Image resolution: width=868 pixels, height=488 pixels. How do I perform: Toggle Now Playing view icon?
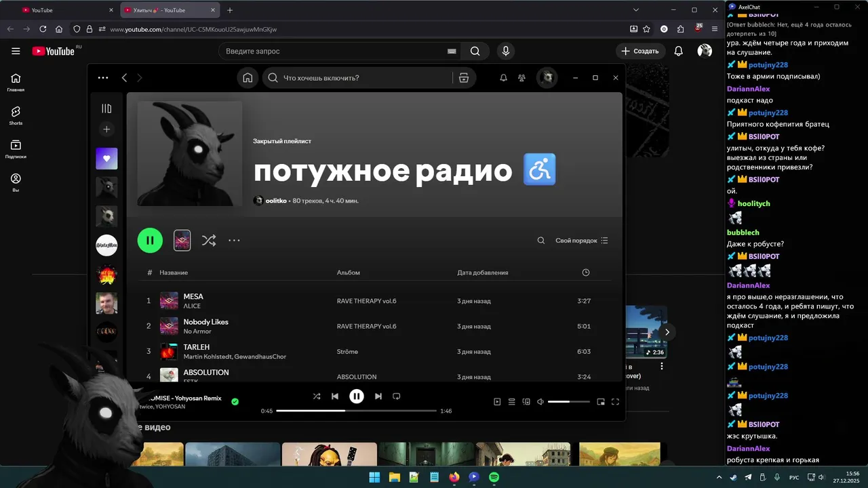click(x=497, y=402)
